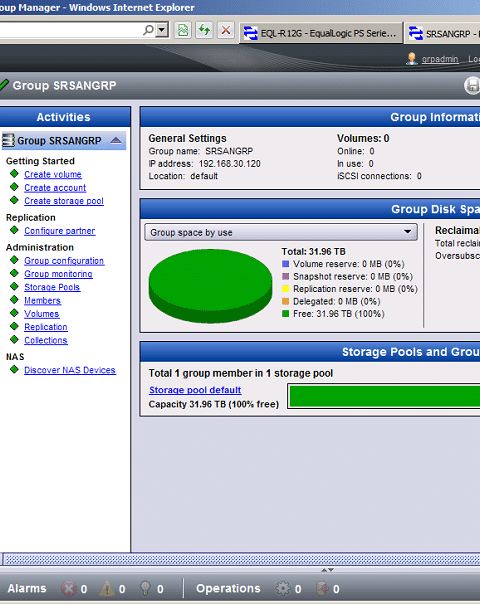Screen dimensions: 480x604
Task: Open the Create account link
Action: coord(55,188)
